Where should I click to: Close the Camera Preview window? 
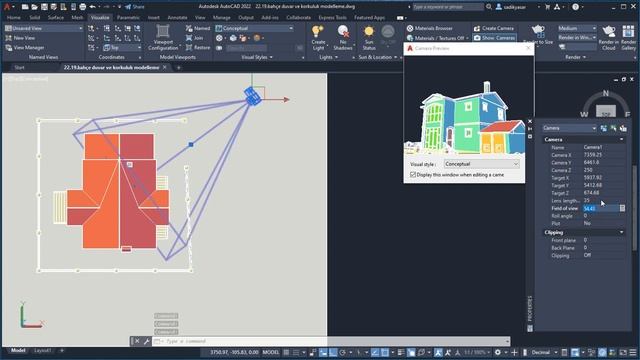tap(528, 48)
